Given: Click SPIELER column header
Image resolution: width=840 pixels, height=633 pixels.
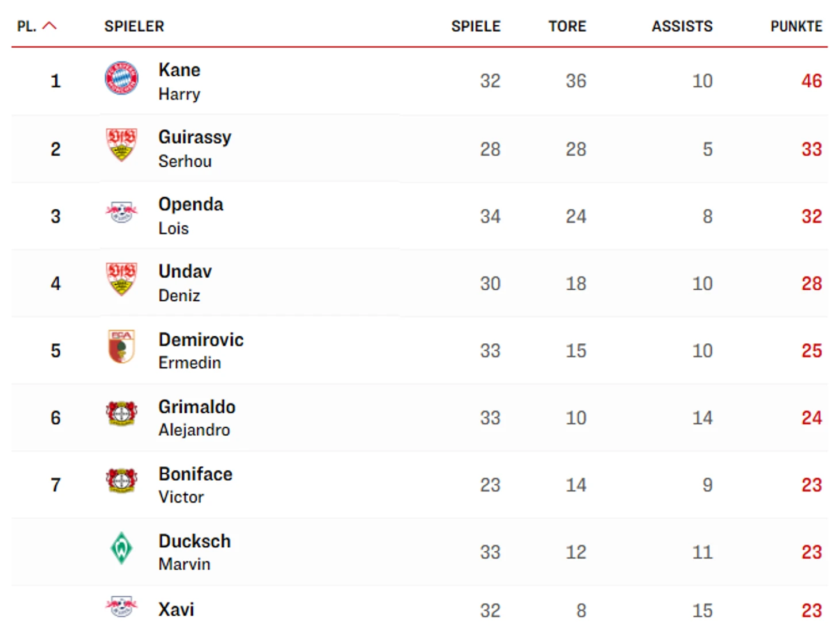Looking at the screenshot, I should click(134, 26).
